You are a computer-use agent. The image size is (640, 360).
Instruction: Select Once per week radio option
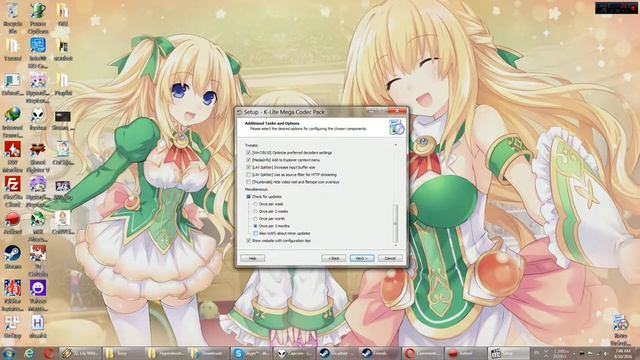pos(256,204)
